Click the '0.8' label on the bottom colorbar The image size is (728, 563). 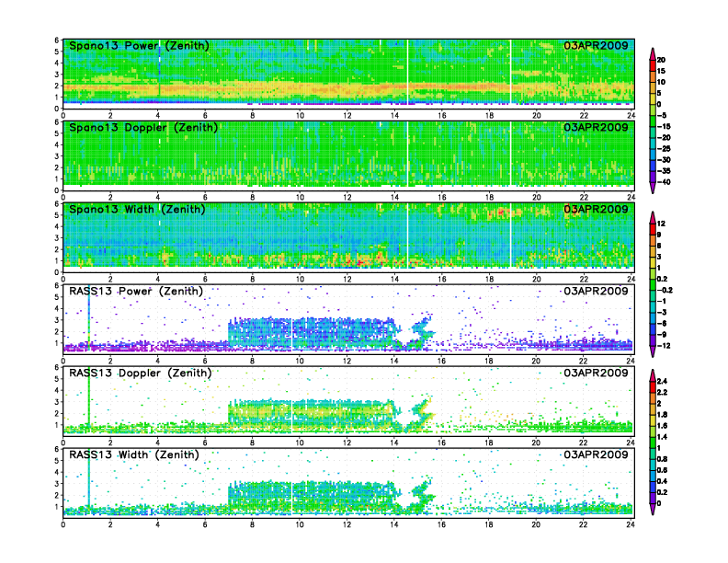coord(662,459)
